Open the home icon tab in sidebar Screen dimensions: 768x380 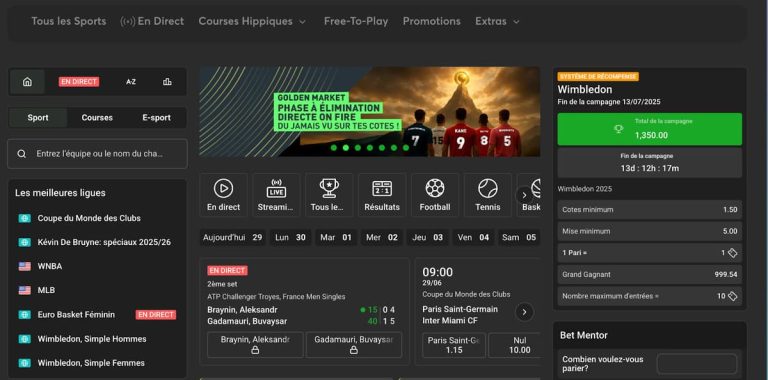(x=27, y=82)
